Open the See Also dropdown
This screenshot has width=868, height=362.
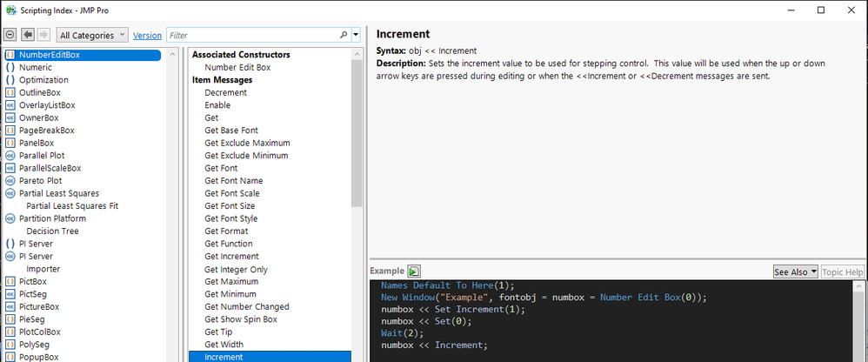pos(796,271)
